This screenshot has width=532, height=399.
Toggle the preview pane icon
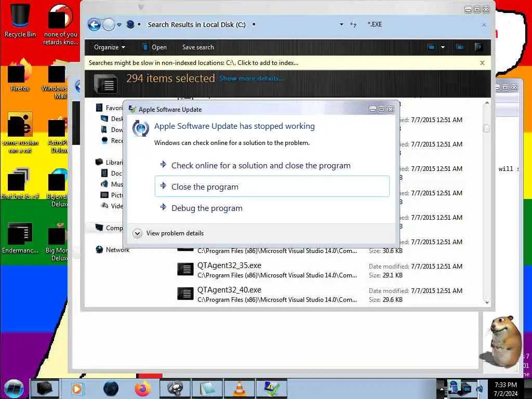[x=460, y=47]
